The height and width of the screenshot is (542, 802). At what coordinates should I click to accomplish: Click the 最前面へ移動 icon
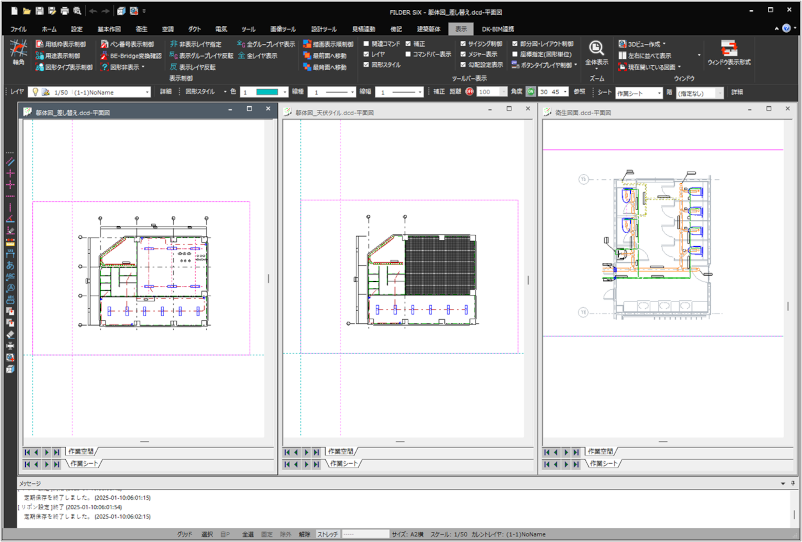pos(307,56)
